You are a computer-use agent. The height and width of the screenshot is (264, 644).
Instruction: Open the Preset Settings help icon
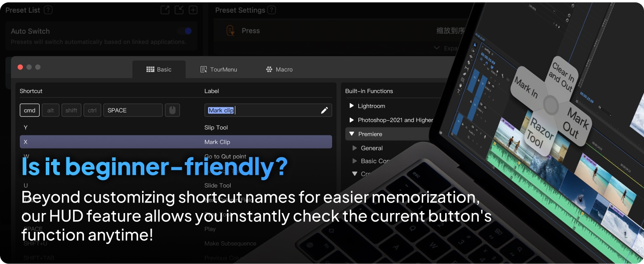272,10
